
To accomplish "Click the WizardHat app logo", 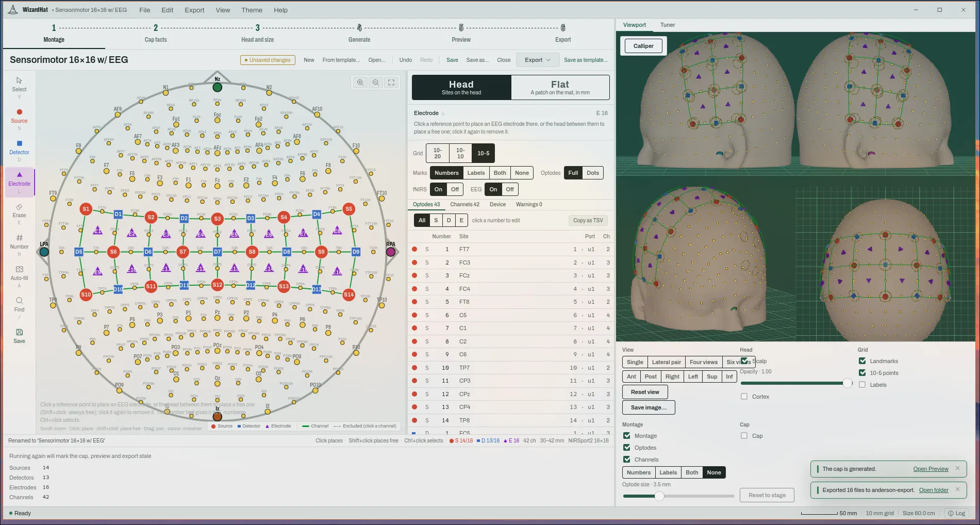I will click(x=13, y=9).
